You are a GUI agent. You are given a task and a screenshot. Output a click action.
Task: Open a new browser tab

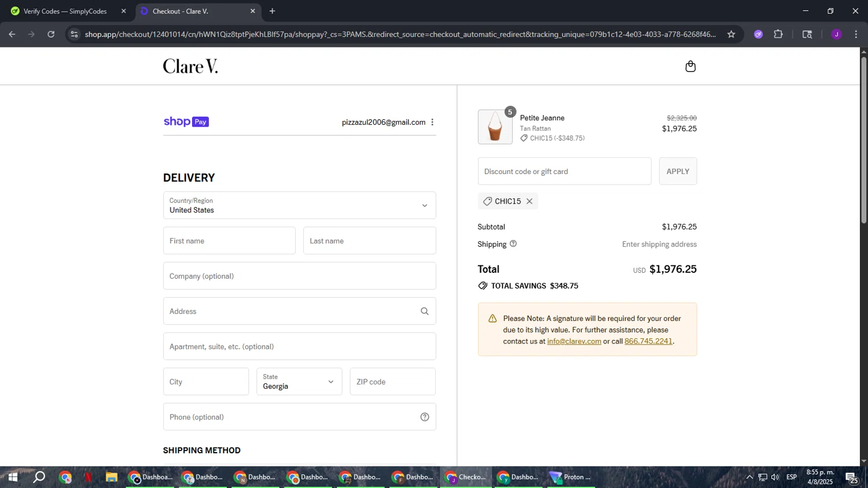tap(273, 11)
